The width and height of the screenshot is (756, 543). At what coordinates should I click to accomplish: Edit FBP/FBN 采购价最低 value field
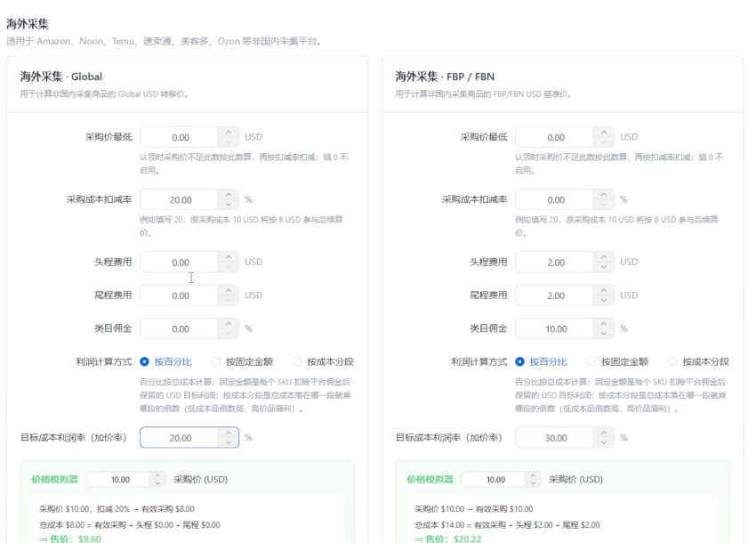coord(555,137)
